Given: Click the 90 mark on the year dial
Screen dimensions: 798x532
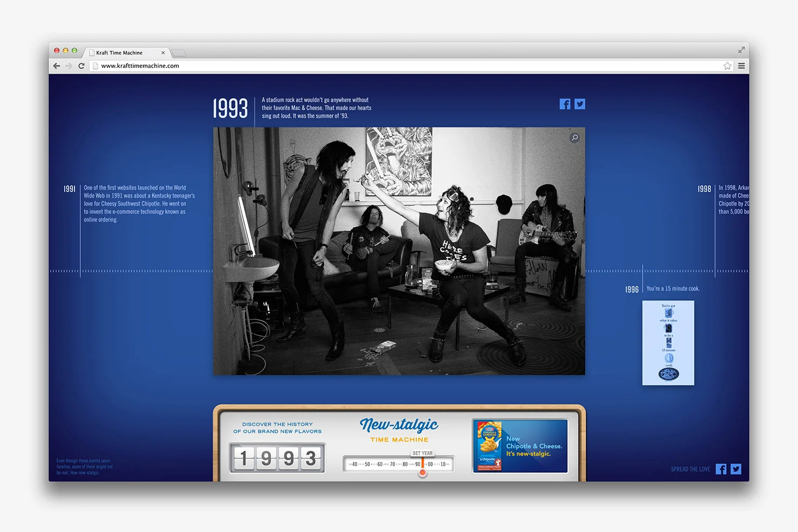Looking at the screenshot, I should [418, 464].
